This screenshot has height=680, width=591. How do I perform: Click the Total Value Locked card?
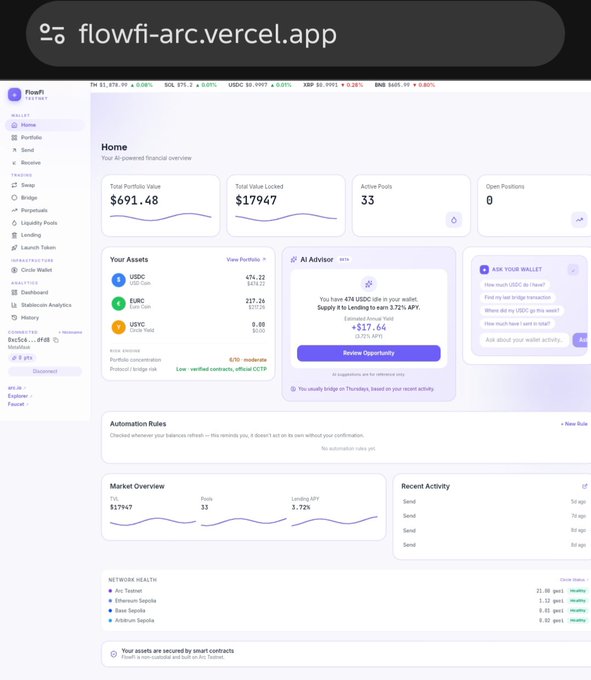286,206
